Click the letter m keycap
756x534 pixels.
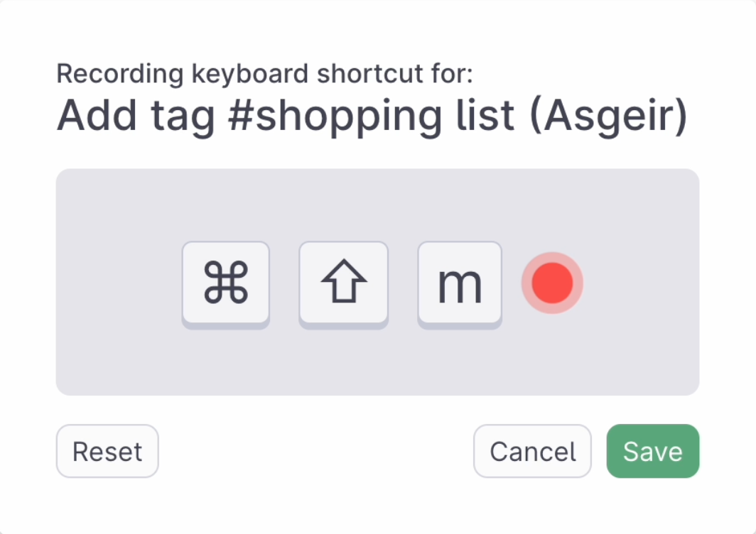pos(460,284)
